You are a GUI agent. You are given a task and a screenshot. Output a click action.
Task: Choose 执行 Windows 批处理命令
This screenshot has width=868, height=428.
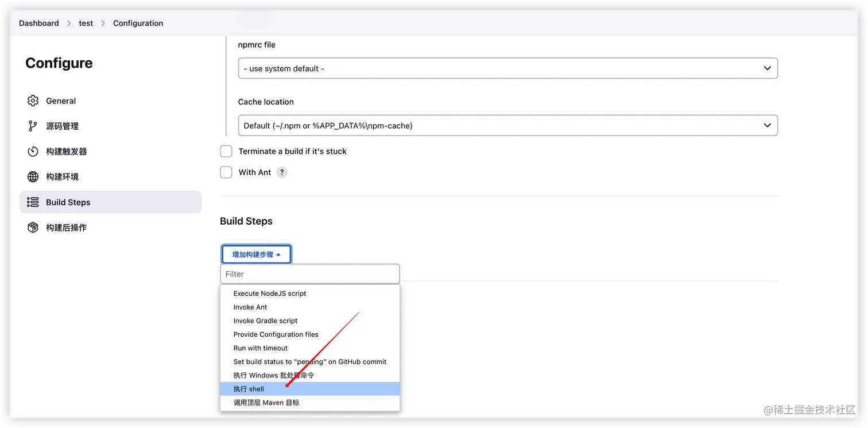pyautogui.click(x=310, y=375)
